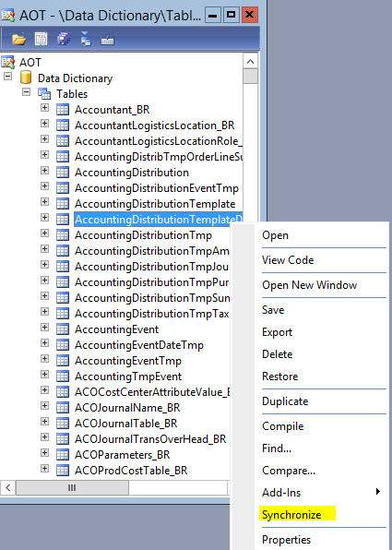The image size is (392, 550).
Task: Select the AccountantLogisticsLocationRole_ tree item
Action: (x=159, y=141)
